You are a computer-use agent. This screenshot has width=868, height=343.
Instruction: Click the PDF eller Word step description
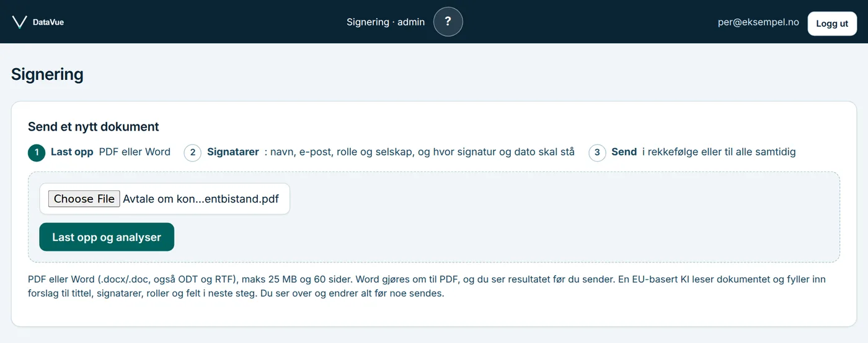(135, 152)
